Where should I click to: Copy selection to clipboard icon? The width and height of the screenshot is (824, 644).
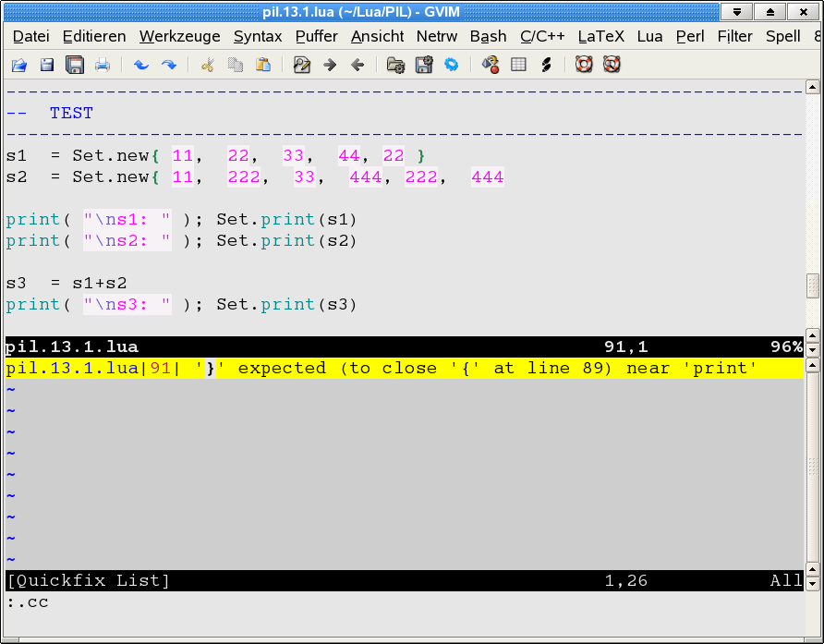click(x=236, y=66)
